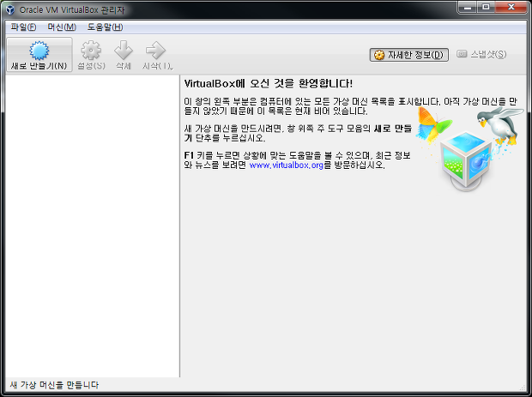
Task: Click the 새로 만들기(N) new machine icon
Action: pyautogui.click(x=39, y=51)
